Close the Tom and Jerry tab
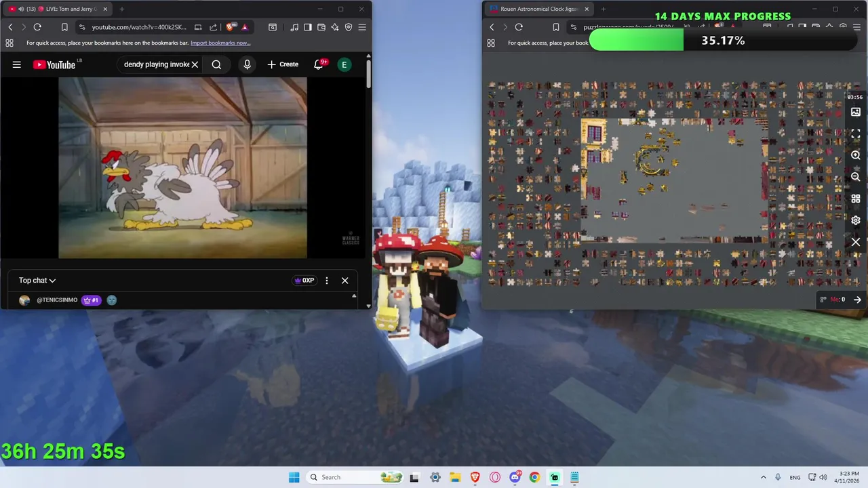The image size is (868, 488). [105, 9]
